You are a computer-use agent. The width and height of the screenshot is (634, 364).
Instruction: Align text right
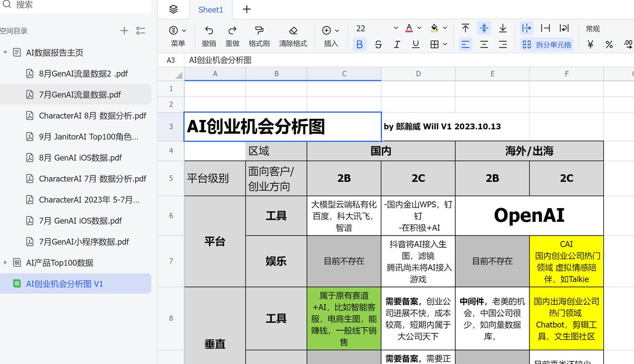click(x=503, y=44)
